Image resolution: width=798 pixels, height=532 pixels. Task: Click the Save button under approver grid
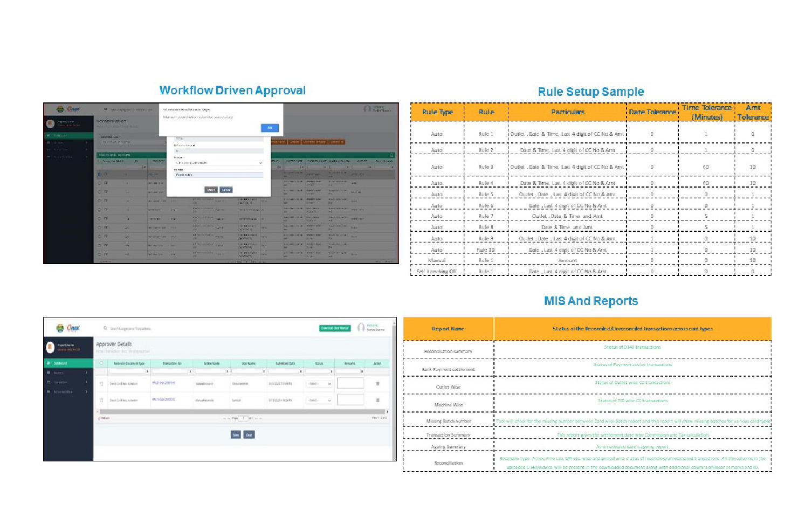[236, 435]
